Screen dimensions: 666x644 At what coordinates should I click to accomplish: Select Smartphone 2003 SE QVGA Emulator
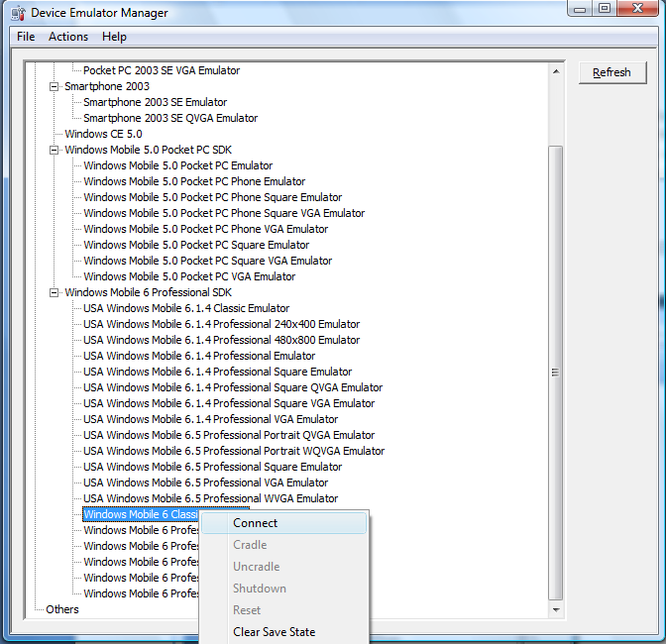click(170, 118)
